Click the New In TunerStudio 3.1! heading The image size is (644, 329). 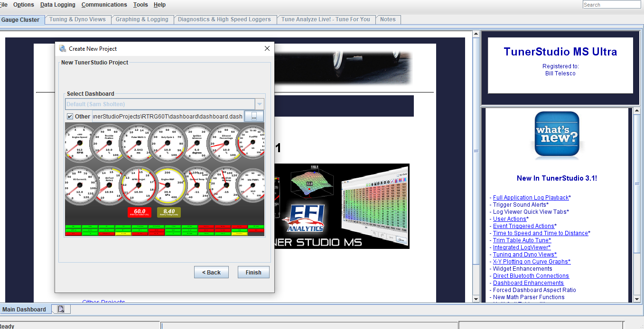coord(557,178)
